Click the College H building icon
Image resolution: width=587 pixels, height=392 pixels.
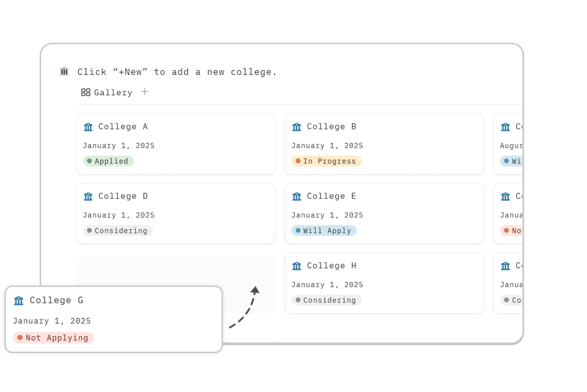click(296, 266)
